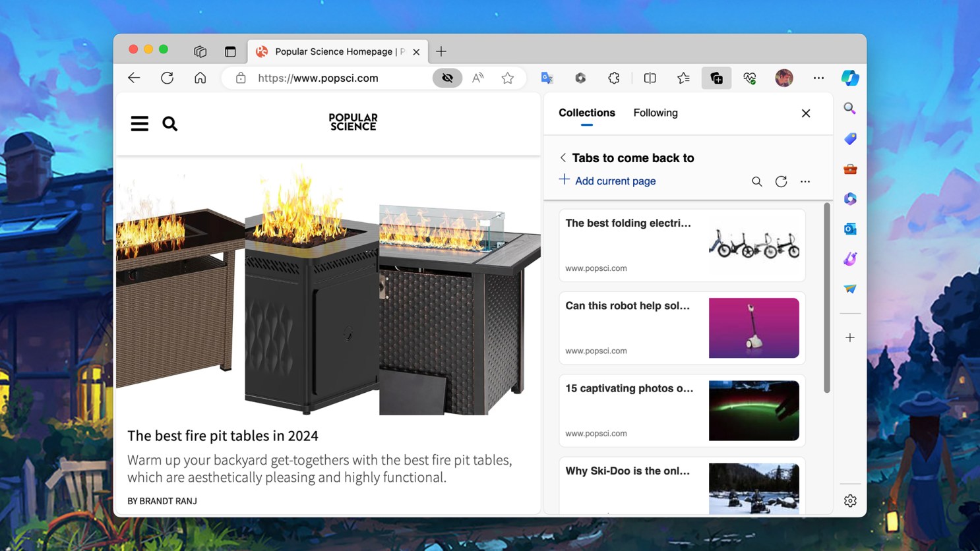
Task: Open the Google Translate extension icon
Action: tap(546, 78)
